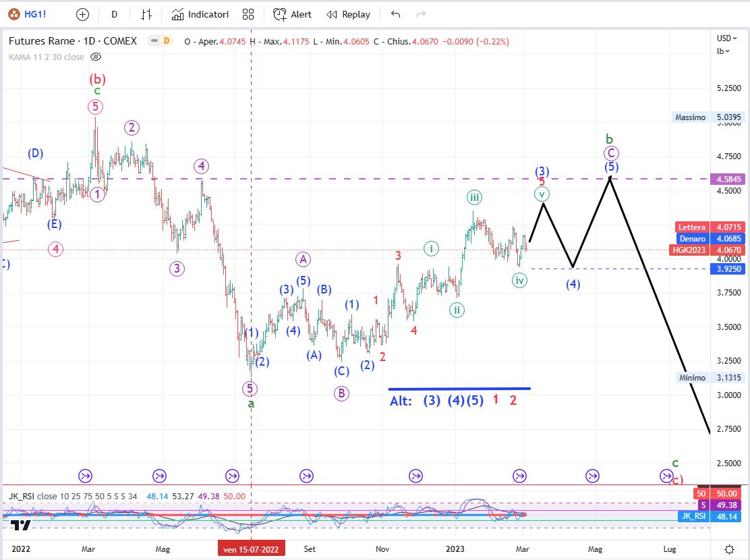Open the D timeframe interval dropdown
The width and height of the screenshot is (750, 560).
point(114,14)
